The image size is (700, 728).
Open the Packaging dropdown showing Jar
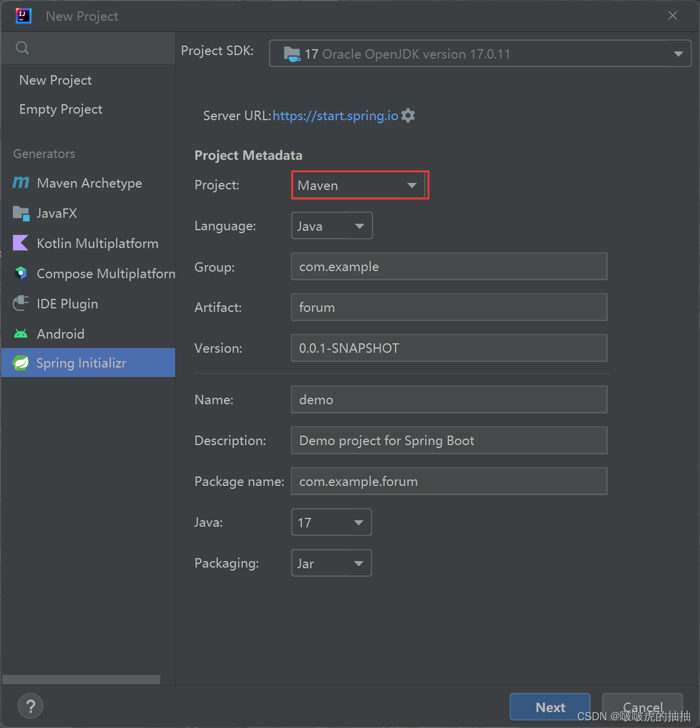[x=332, y=563]
